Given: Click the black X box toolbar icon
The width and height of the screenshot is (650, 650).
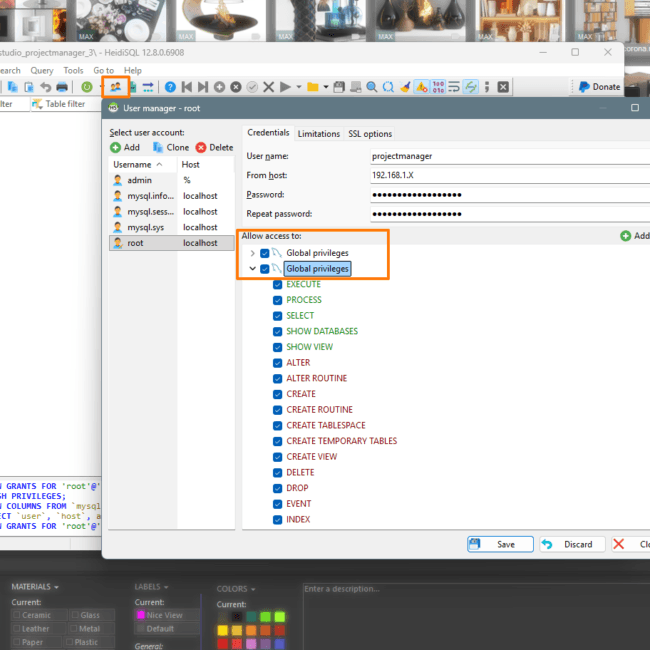Looking at the screenshot, I should tap(503, 87).
